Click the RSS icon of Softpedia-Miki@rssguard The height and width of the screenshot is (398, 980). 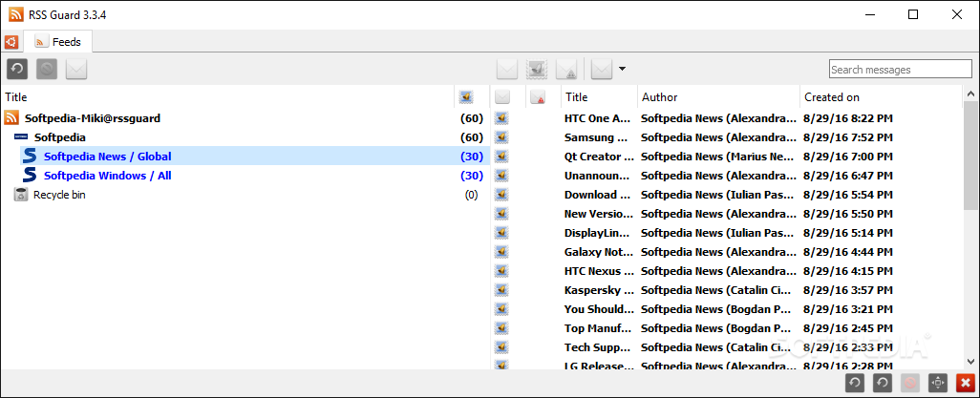pos(11,117)
